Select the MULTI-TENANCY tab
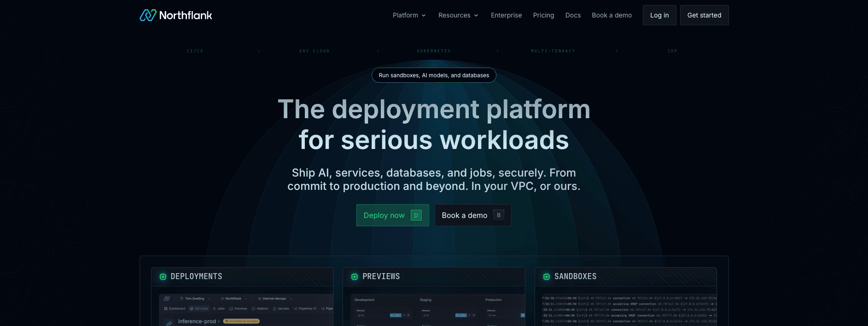 tap(553, 51)
